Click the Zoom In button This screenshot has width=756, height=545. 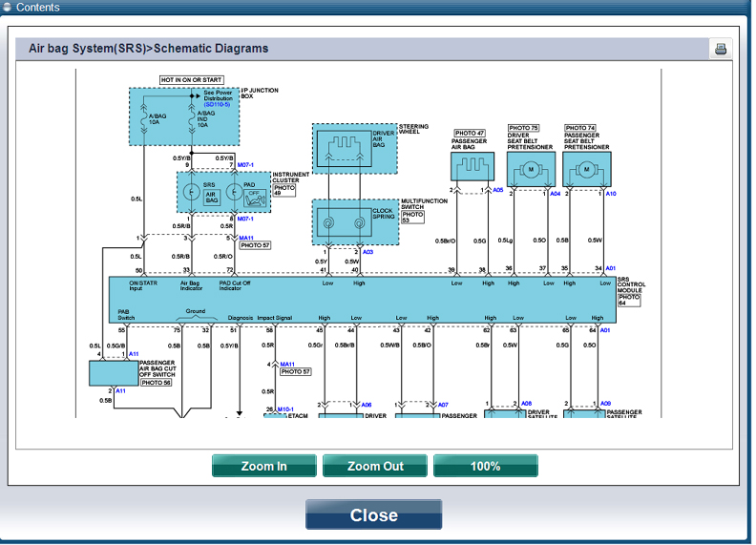(x=263, y=466)
